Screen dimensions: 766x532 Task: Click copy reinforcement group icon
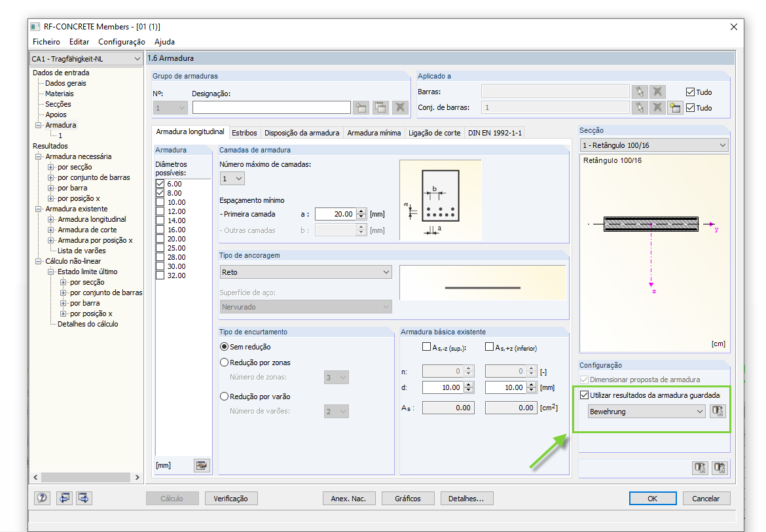(380, 107)
